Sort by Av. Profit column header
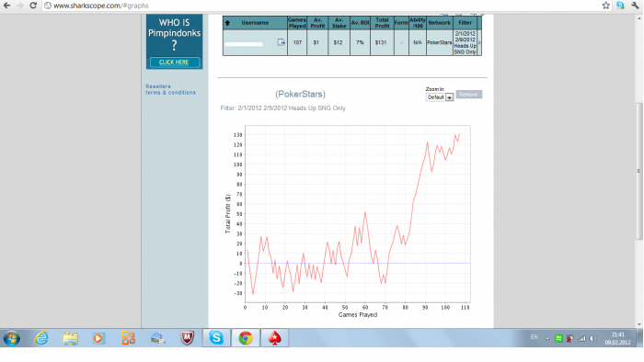Viewport: 644px width, 362px height. pos(317,23)
